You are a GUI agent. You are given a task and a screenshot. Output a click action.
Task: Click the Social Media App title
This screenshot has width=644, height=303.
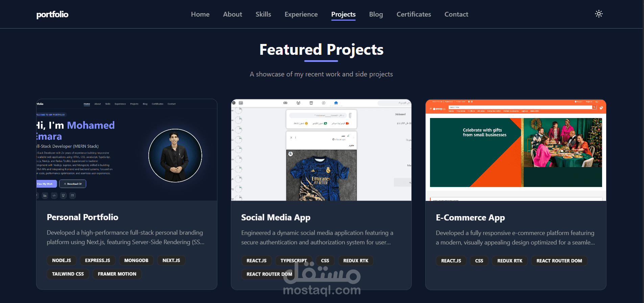pos(276,217)
